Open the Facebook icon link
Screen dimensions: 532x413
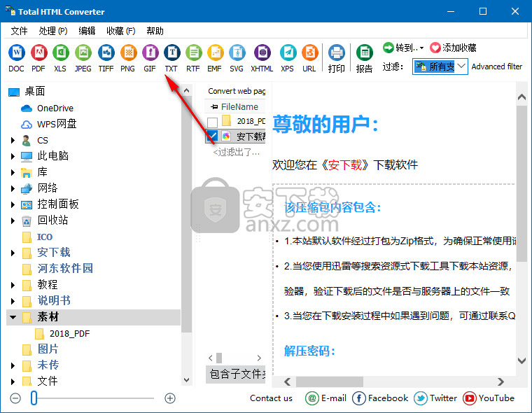click(359, 398)
